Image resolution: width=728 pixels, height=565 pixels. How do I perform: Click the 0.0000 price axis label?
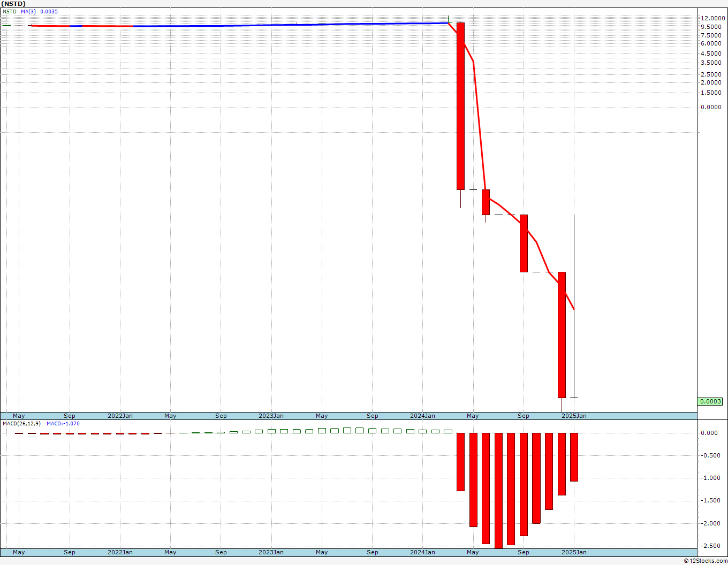711,107
